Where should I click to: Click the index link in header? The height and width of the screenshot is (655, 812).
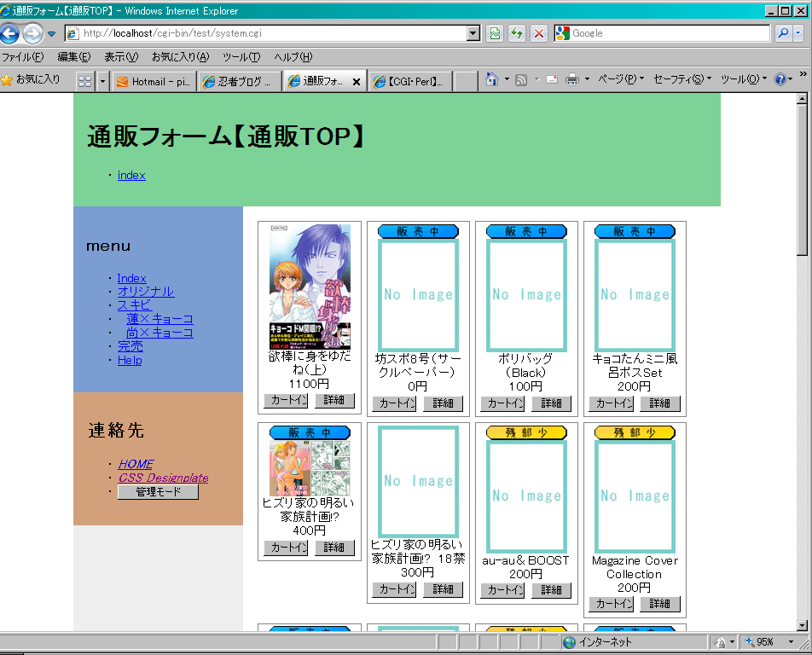[131, 175]
